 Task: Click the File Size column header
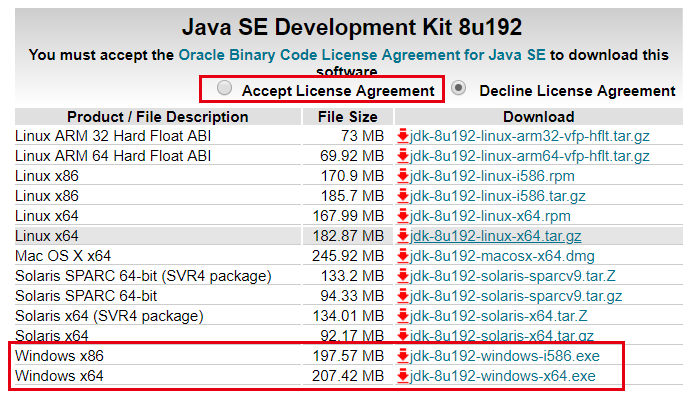pyautogui.click(x=348, y=117)
